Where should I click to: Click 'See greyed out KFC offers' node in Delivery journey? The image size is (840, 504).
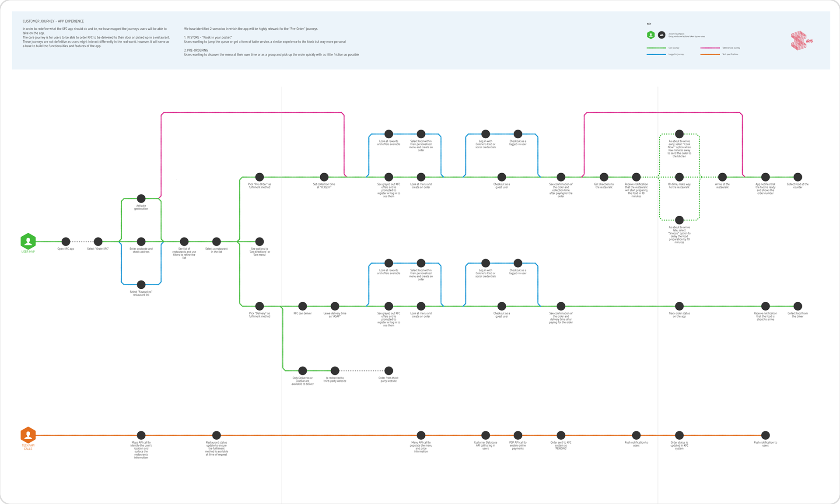(388, 306)
